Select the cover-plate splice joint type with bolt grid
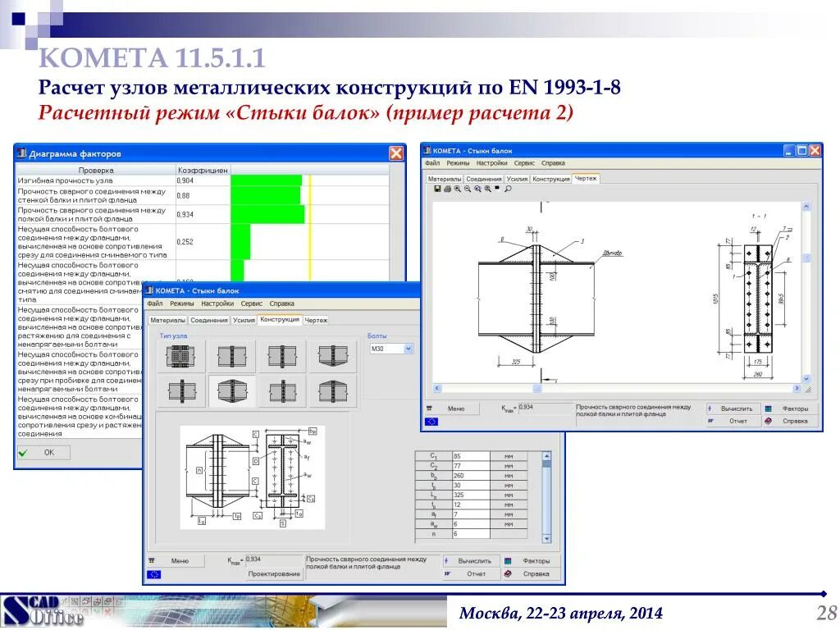Screen dimensions: 840x630 (181, 356)
